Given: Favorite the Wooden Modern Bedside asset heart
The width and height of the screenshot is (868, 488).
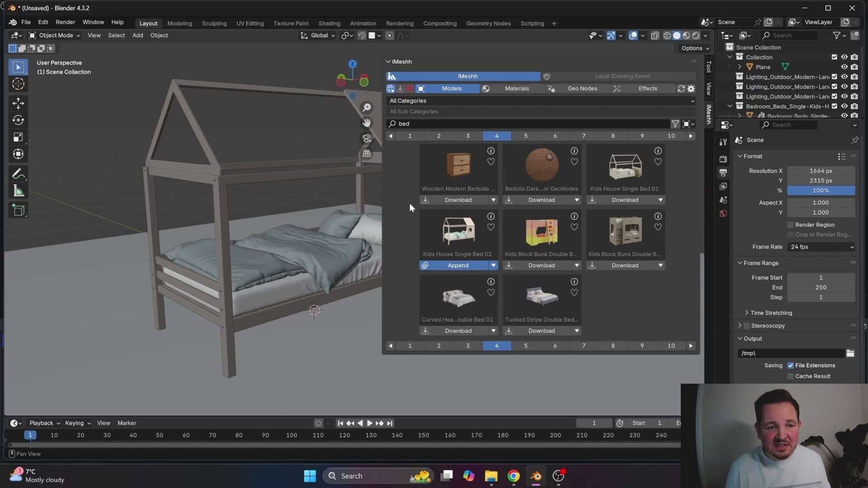Looking at the screenshot, I should pos(491,162).
